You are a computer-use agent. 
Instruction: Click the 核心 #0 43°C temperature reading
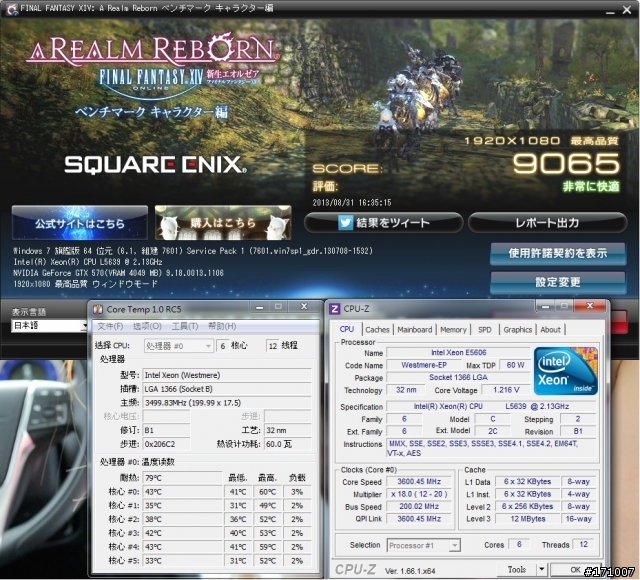click(182, 492)
